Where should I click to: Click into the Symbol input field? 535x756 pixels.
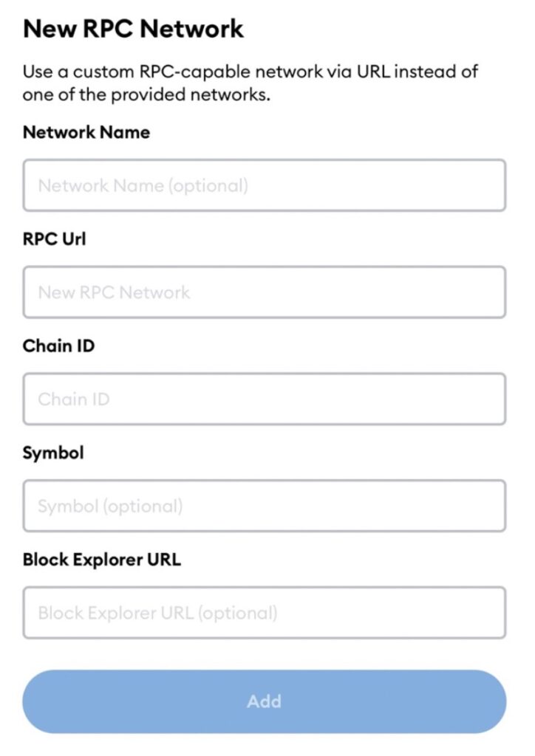click(x=265, y=506)
